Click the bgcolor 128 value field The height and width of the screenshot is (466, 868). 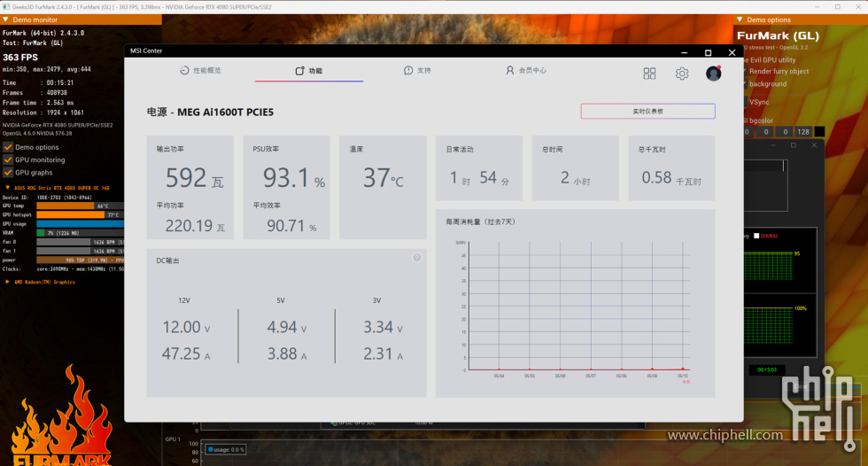point(803,132)
